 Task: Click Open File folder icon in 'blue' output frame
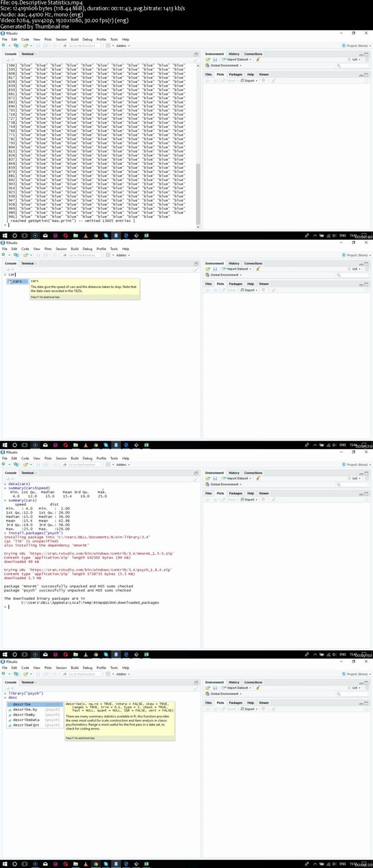click(25, 45)
